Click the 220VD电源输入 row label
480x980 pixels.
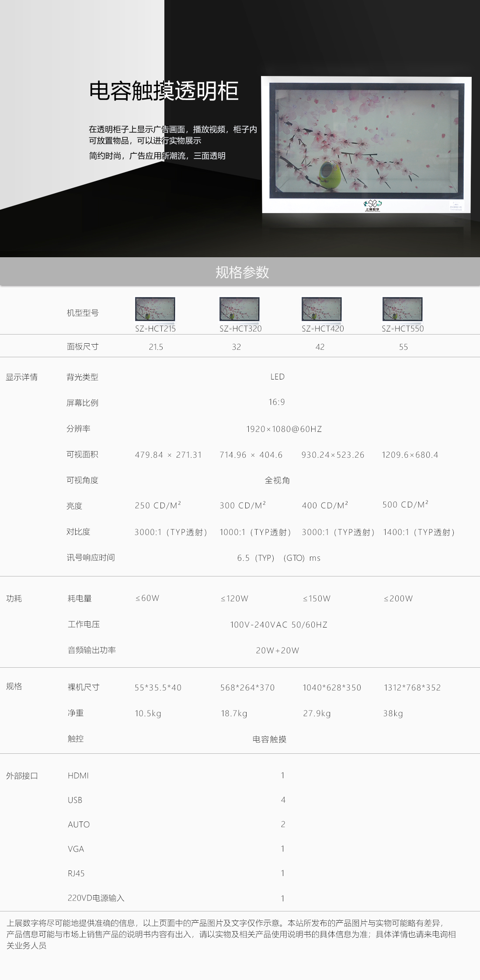96,898
